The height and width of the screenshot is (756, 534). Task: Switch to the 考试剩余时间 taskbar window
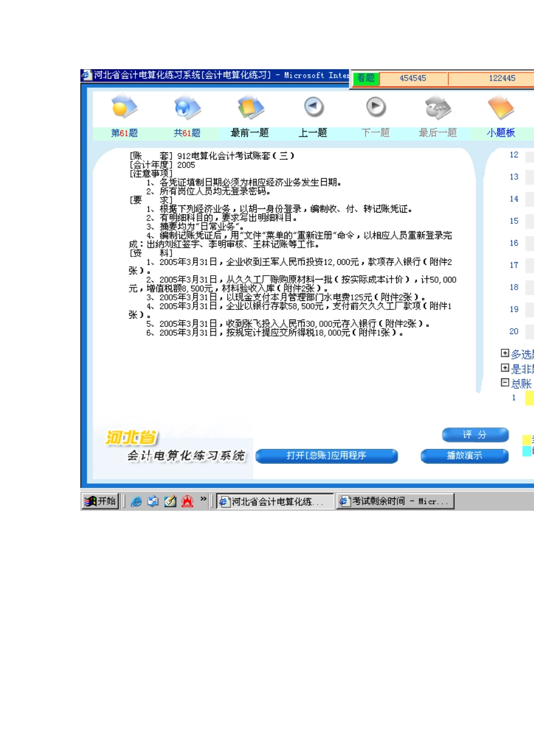[x=395, y=501]
